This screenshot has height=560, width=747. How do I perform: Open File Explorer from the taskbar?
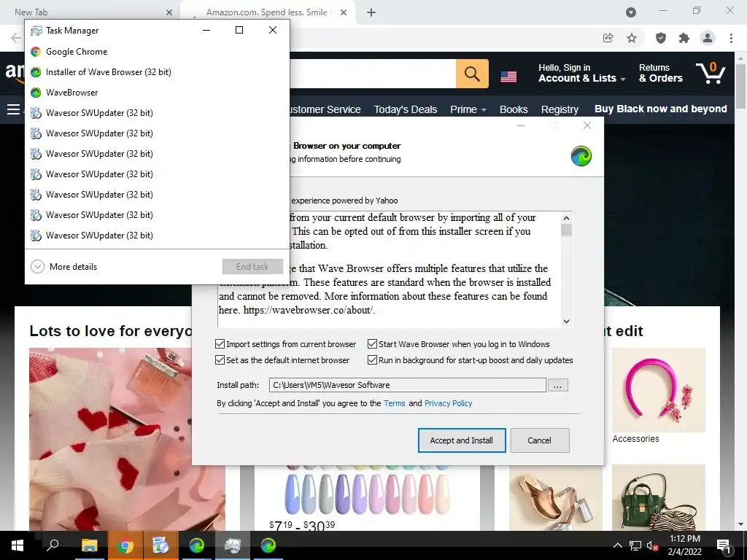89,545
